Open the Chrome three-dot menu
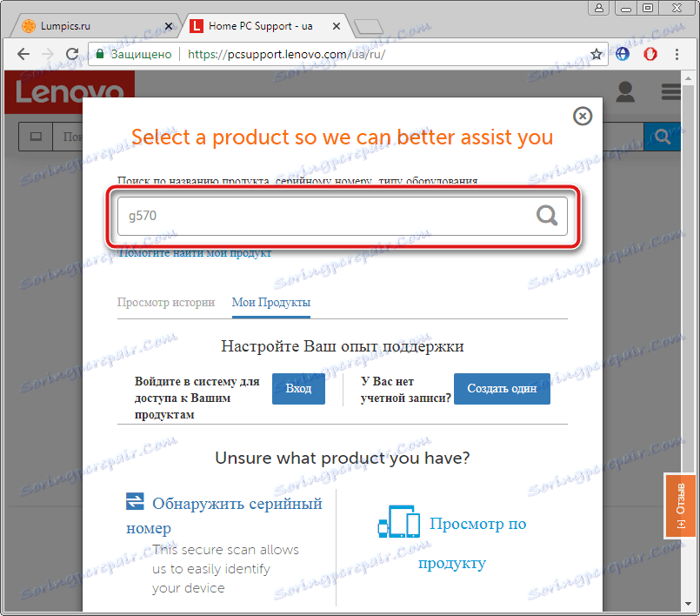700x616 pixels. (677, 54)
